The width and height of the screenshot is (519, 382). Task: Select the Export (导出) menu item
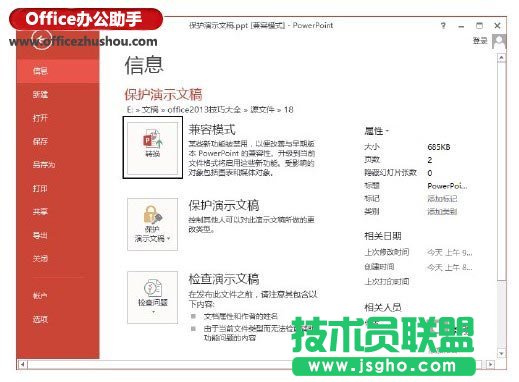[58, 235]
